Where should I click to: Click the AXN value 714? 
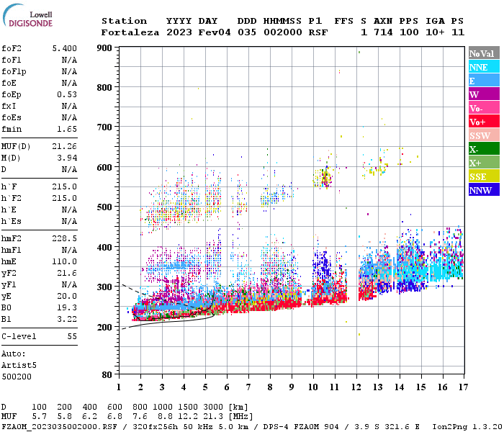point(383,32)
